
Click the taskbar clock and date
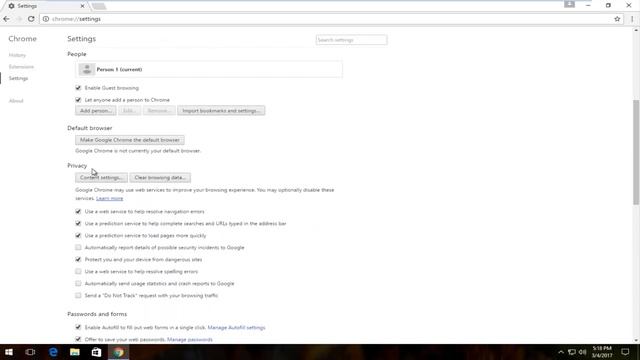pos(602,352)
